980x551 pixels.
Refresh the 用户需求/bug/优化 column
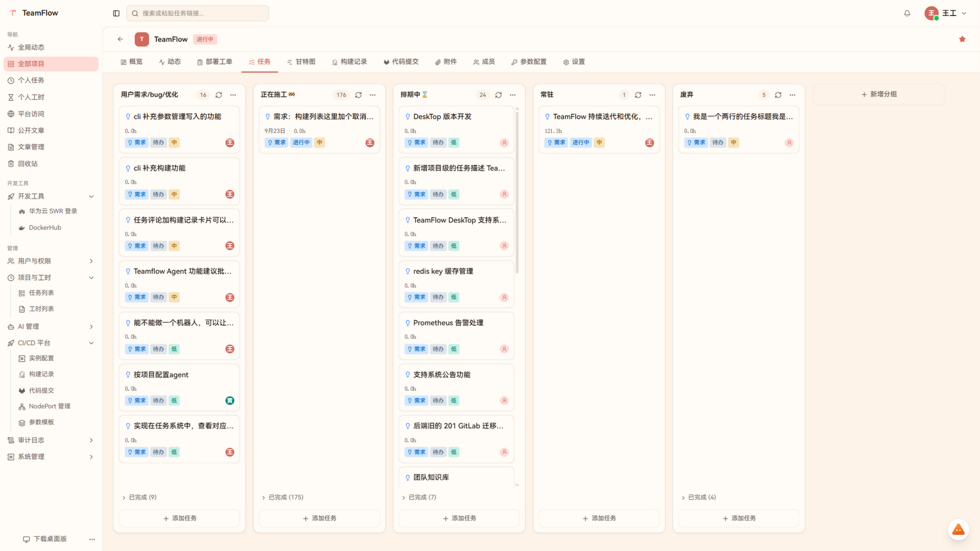(x=218, y=95)
